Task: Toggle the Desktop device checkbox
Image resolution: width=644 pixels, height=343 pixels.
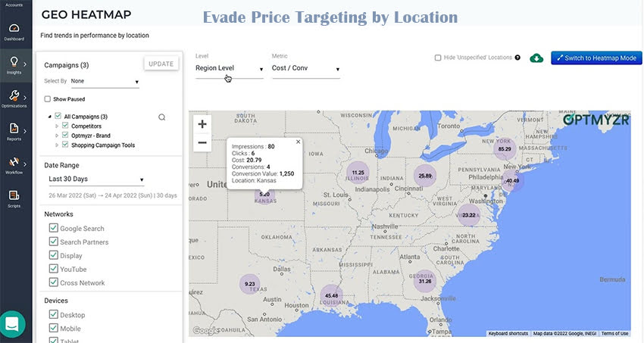Action: (53, 314)
